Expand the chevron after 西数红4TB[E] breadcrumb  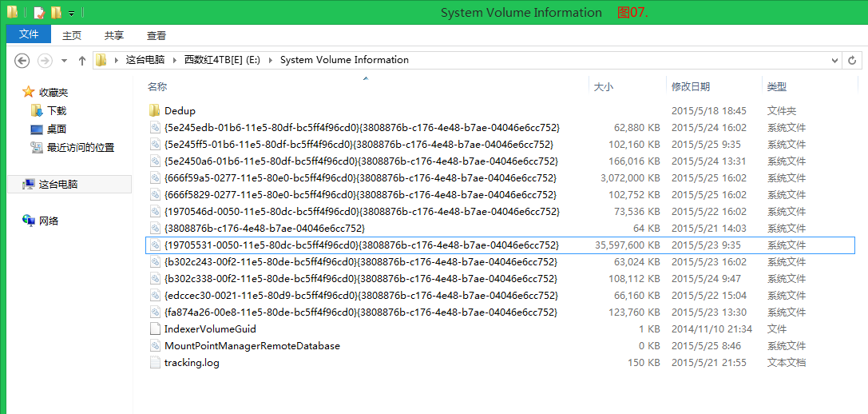point(270,60)
